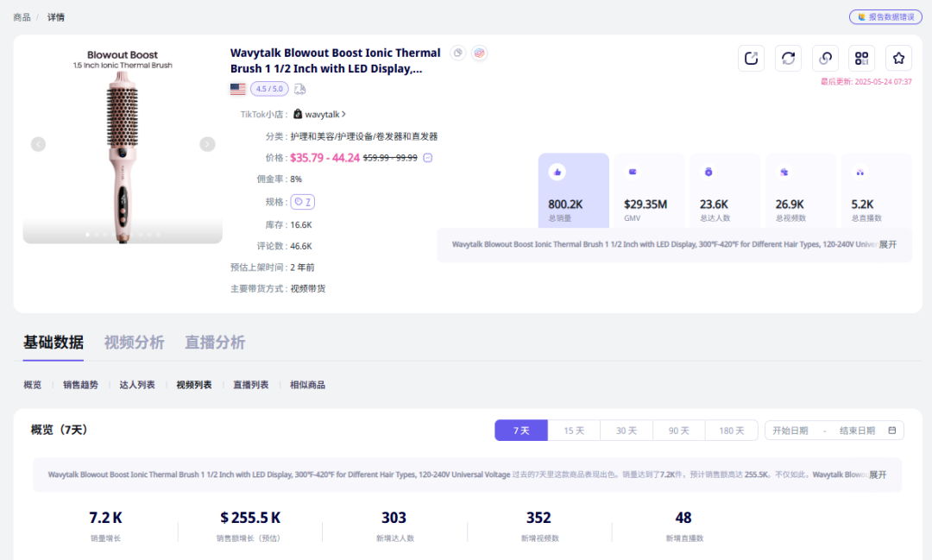Click the round pink icon beside title
The image size is (932, 560).
point(479,53)
